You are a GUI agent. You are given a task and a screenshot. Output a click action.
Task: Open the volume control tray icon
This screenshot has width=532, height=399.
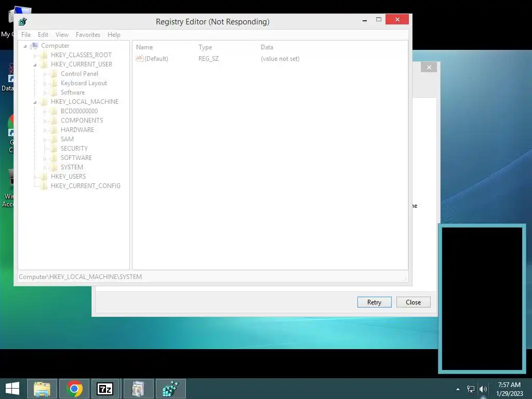click(x=483, y=389)
